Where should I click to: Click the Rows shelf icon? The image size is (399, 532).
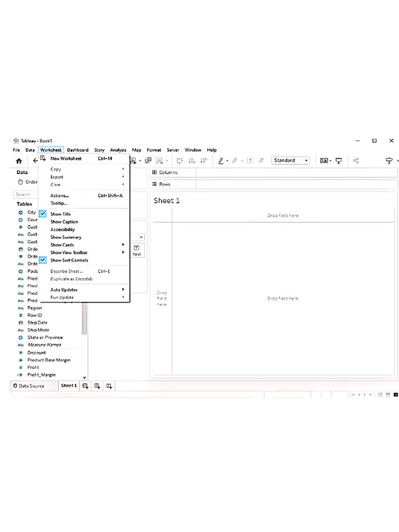(154, 184)
